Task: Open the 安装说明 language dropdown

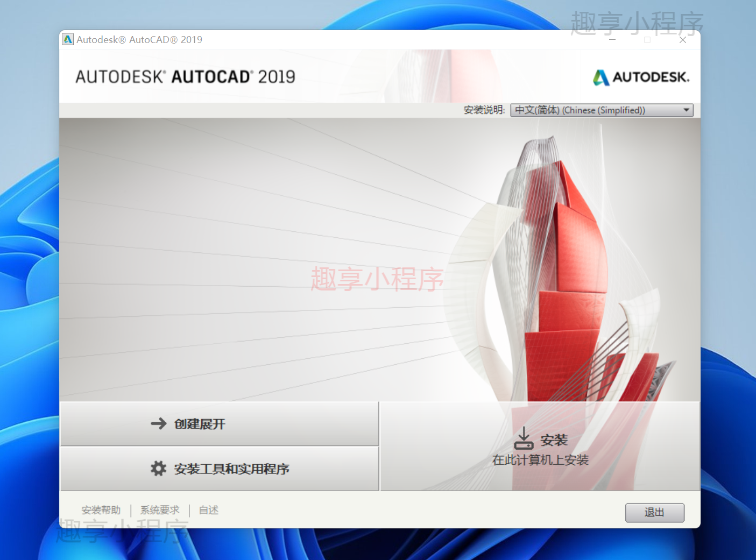Action: coord(602,110)
